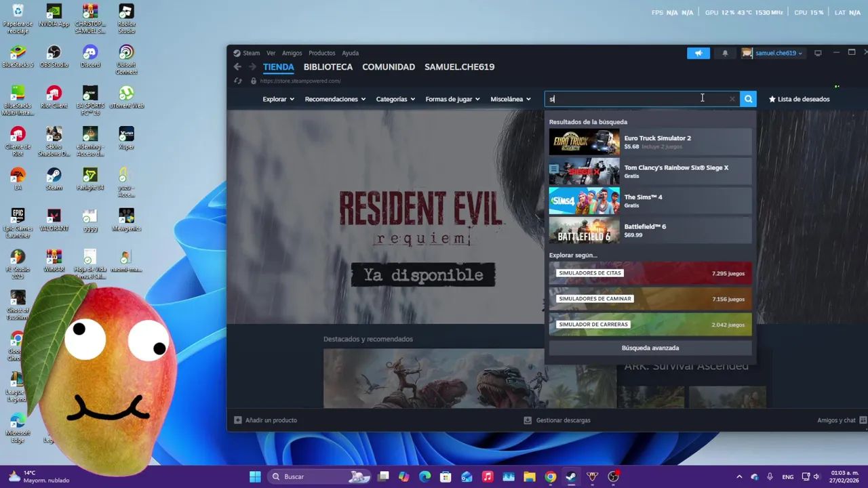868x488 pixels.
Task: Open the Amigos menu
Action: (x=292, y=53)
